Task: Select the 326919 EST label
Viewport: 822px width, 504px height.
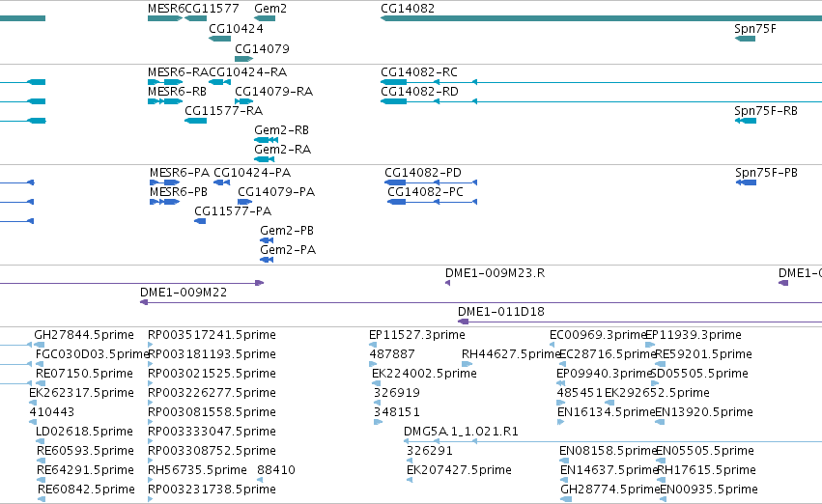Action: tap(397, 393)
